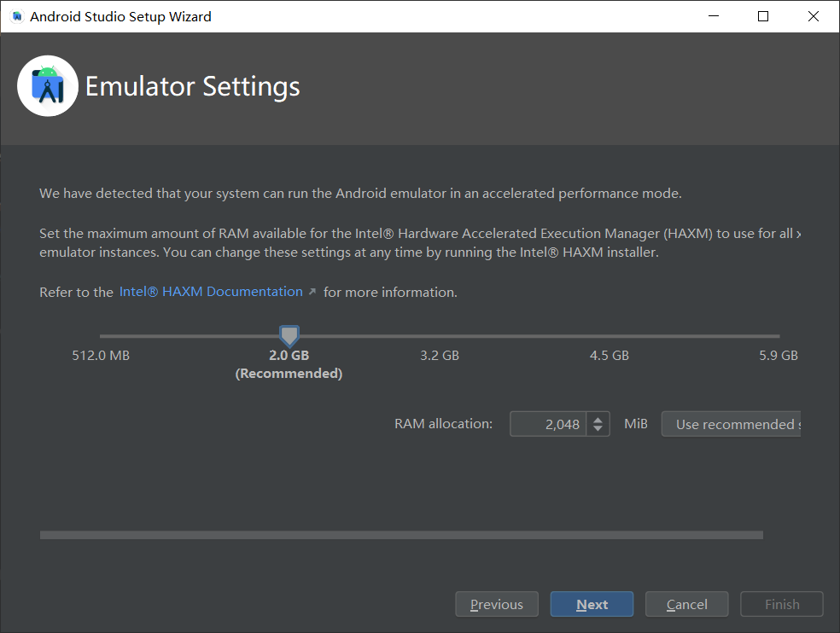Minimize the Setup Wizard window
This screenshot has width=840, height=633.
pos(714,16)
